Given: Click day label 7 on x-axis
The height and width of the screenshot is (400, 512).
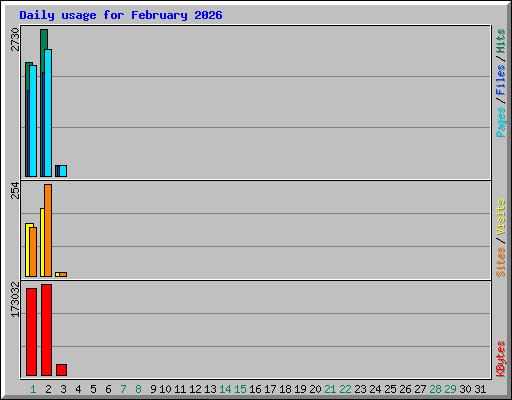Looking at the screenshot, I should (123, 389).
